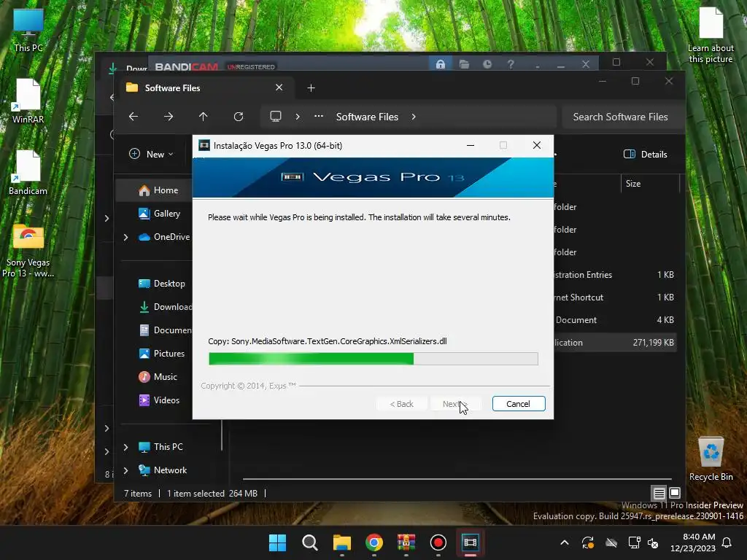Image resolution: width=747 pixels, height=560 pixels.
Task: Click the PC monitor icon in address bar
Action: point(275,117)
